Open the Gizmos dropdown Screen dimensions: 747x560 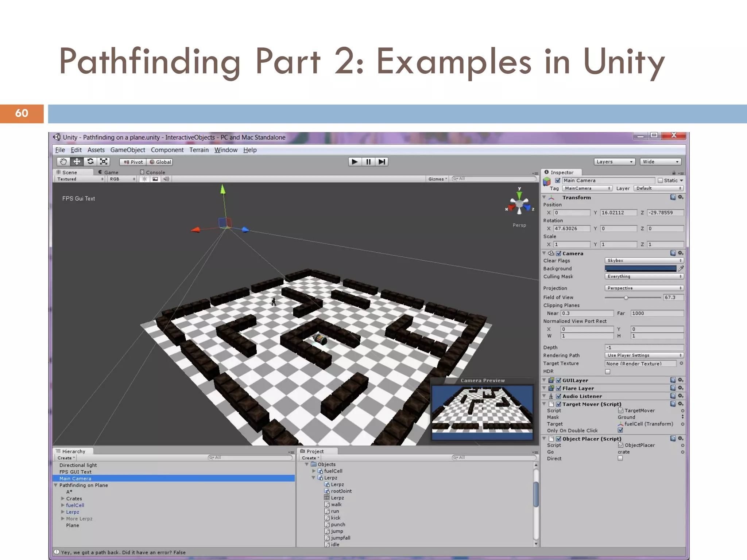coord(438,179)
